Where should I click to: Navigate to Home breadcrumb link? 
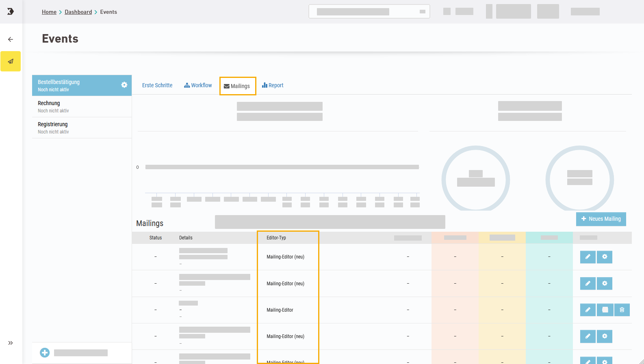pyautogui.click(x=49, y=12)
